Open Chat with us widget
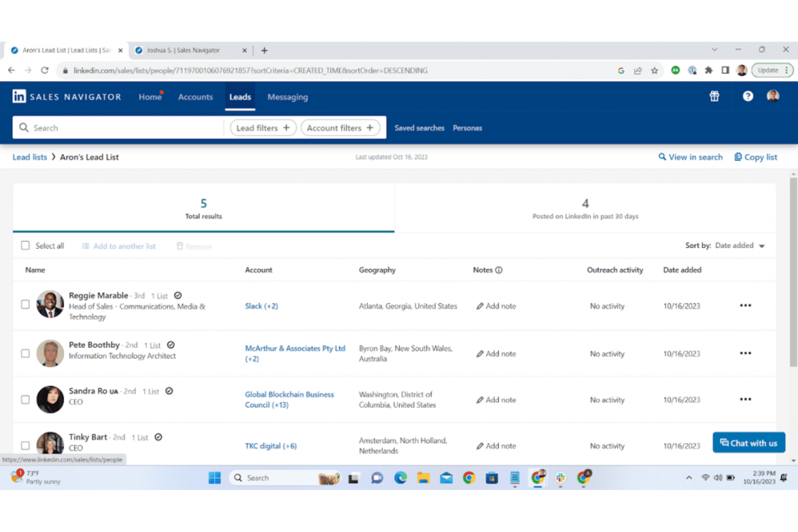The width and height of the screenshot is (798, 532). click(749, 443)
